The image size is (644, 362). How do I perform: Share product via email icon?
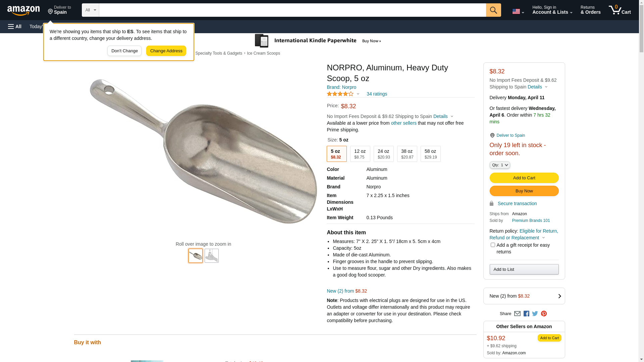(517, 314)
